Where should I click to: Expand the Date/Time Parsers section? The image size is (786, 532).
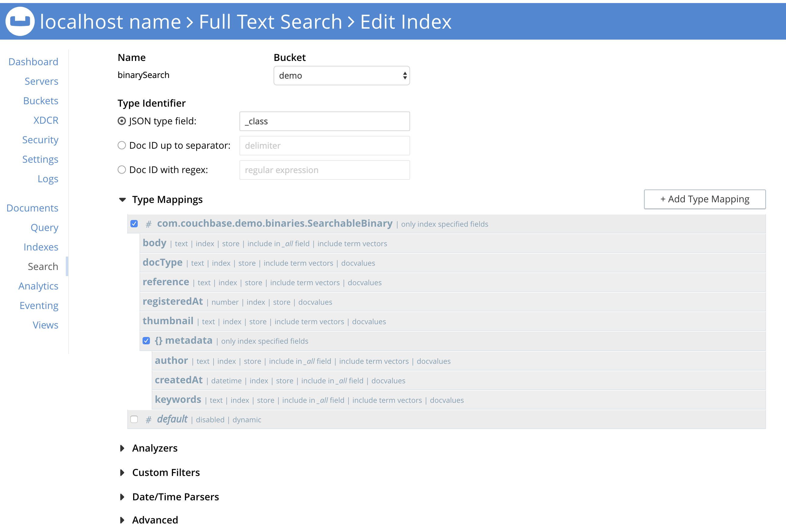click(122, 497)
